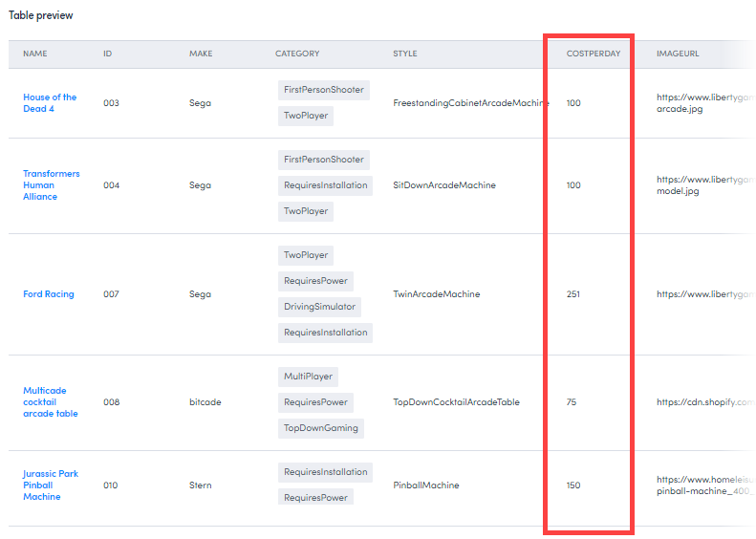Click the TopDownGaming category tag
This screenshot has width=756, height=539.
[320, 428]
